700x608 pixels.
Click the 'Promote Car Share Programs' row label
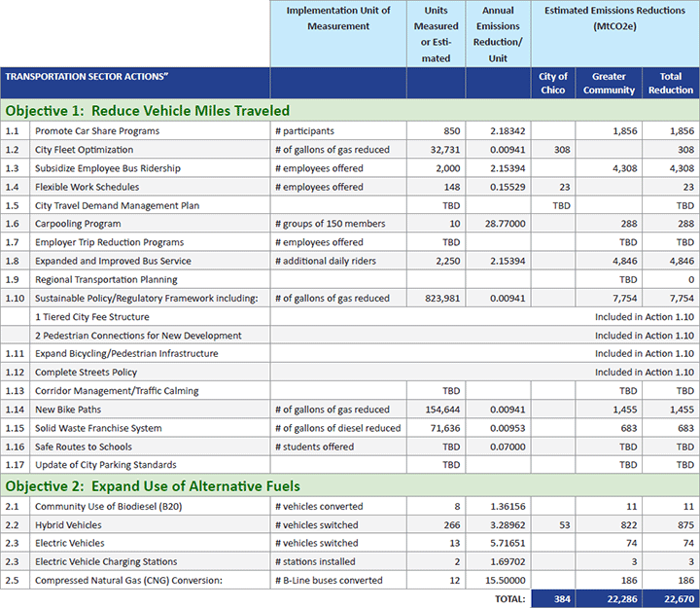[x=97, y=130]
